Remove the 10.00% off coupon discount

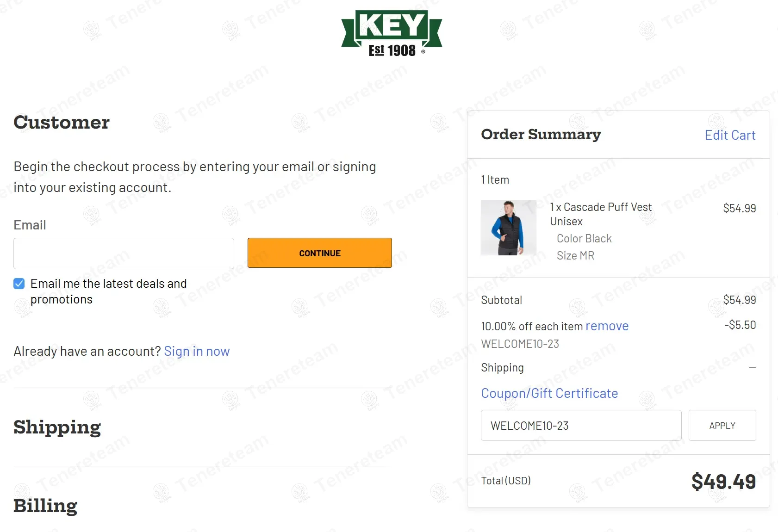607,326
